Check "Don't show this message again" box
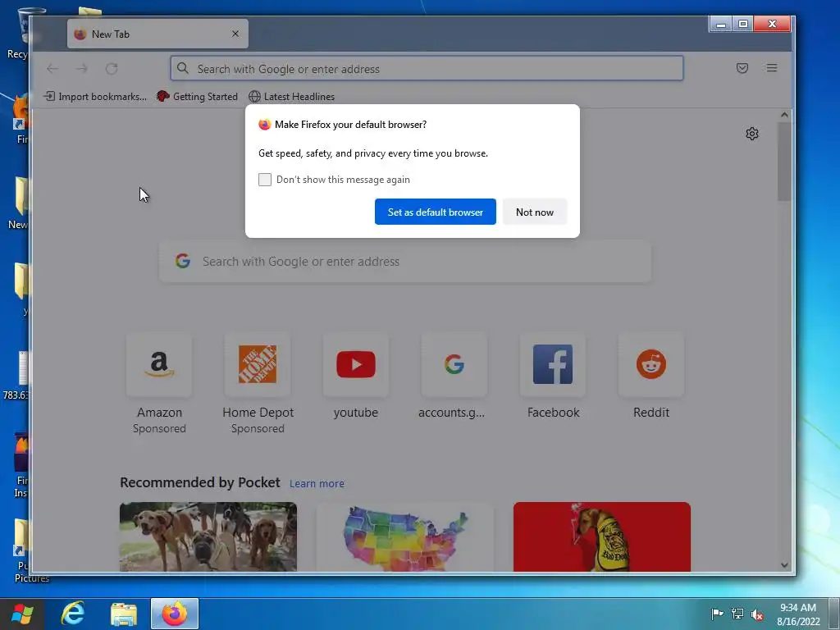Screen dimensions: 840x630 click(265, 180)
